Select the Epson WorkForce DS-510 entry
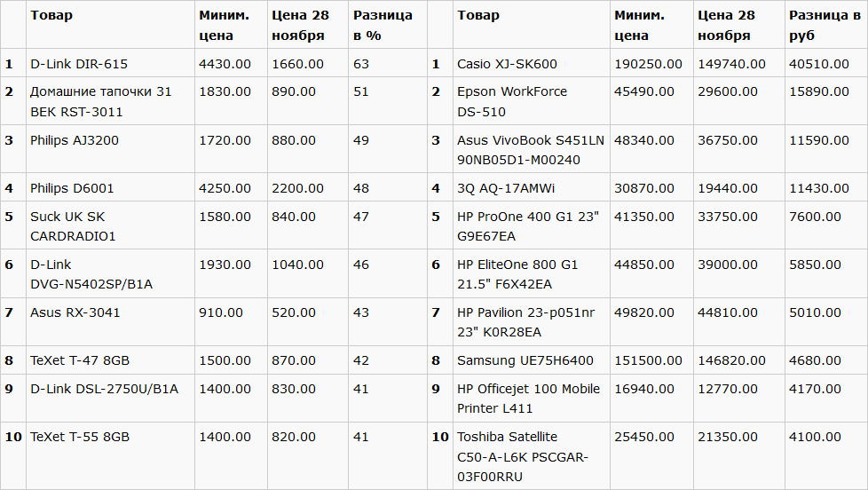This screenshot has height=490, width=868. tap(532, 101)
